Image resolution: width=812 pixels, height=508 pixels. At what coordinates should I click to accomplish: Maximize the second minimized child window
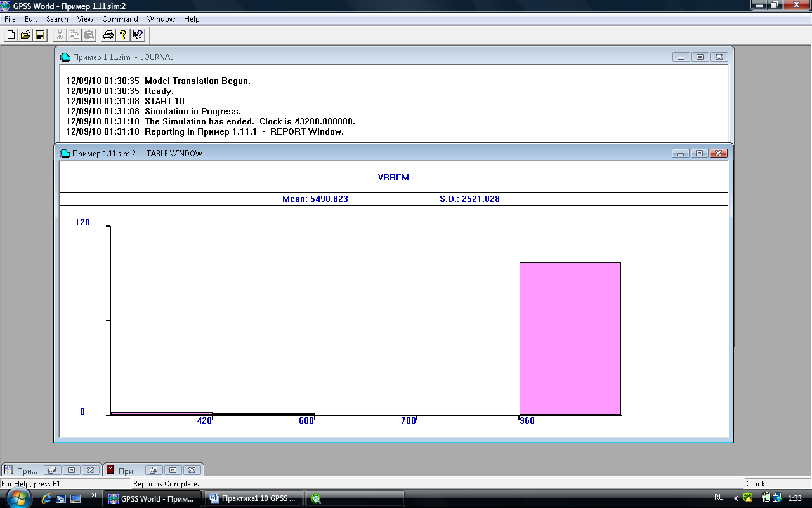[x=173, y=470]
